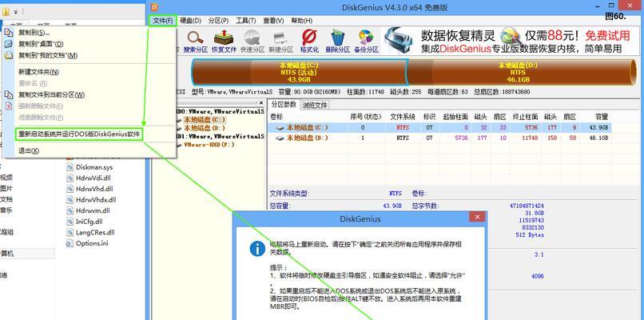The height and width of the screenshot is (320, 644).
Task: Select HdrwVhd.dll in Explorer file list
Action: (x=94, y=189)
